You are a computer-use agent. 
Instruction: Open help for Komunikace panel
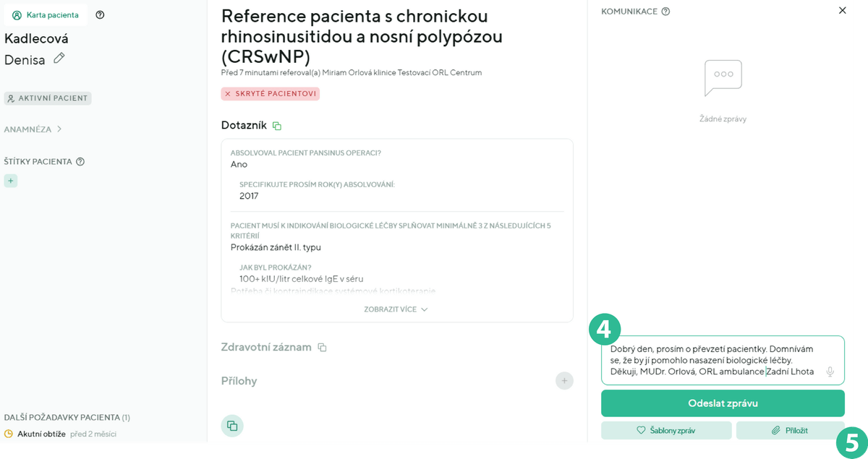[x=665, y=12]
